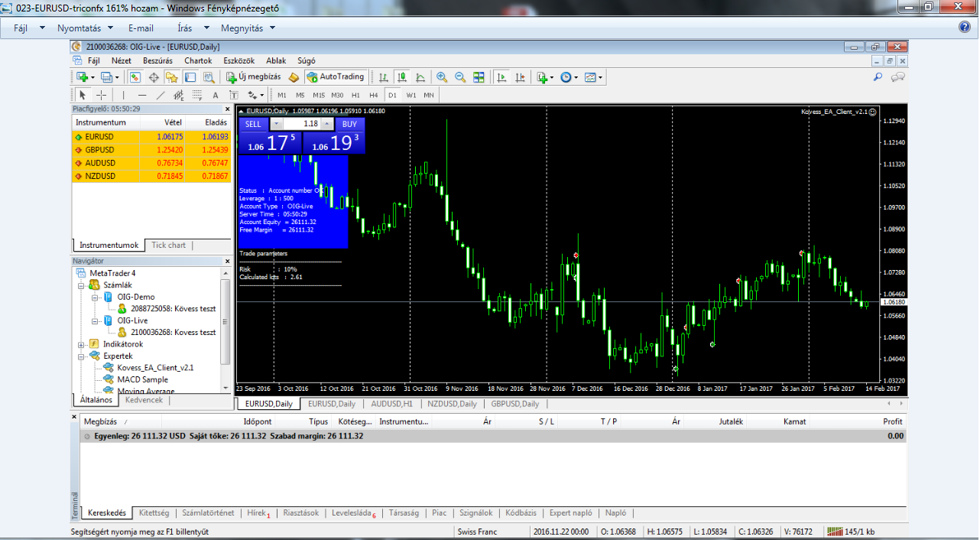Open the periodicity clock dropdown arrow
This screenshot has width=980, height=540.
[x=576, y=77]
